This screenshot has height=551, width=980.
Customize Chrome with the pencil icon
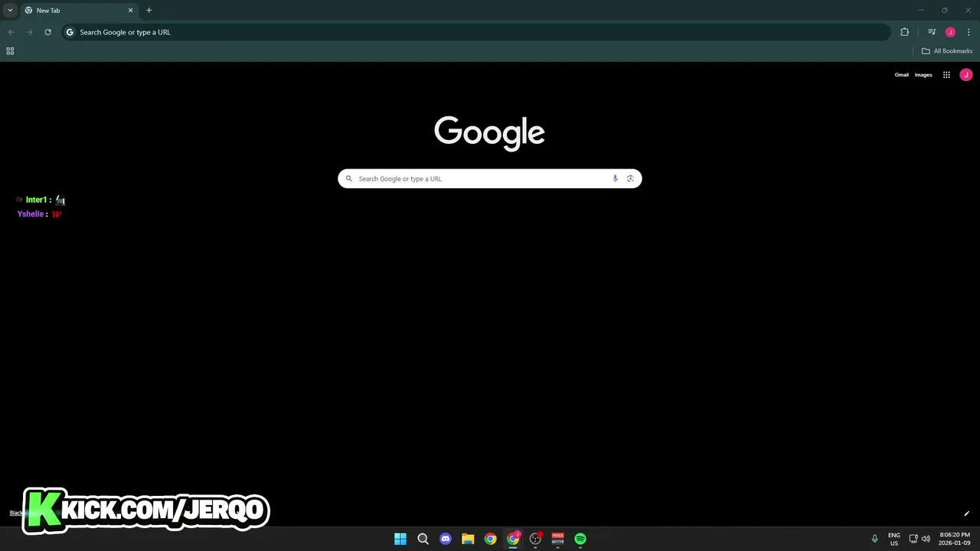click(x=966, y=514)
